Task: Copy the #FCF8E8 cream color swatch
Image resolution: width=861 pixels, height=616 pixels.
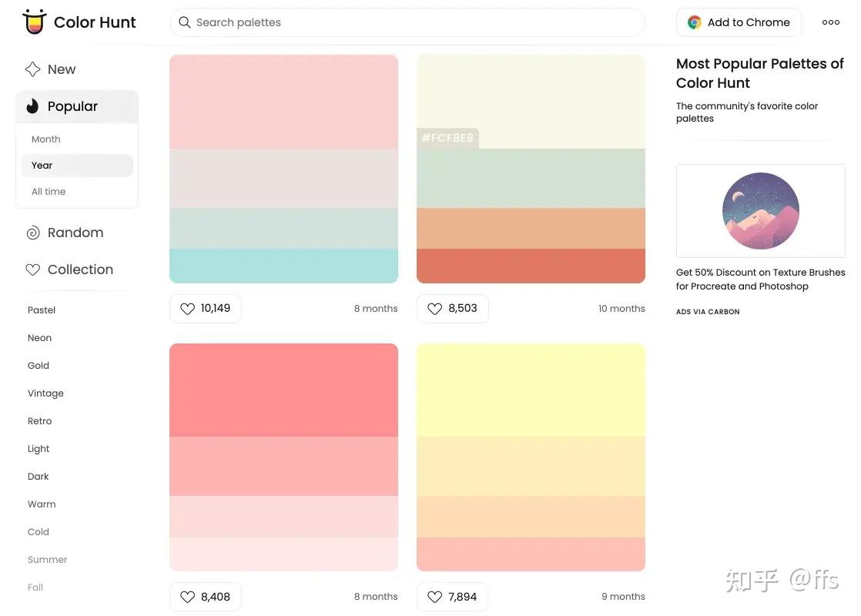Action: coord(531,100)
